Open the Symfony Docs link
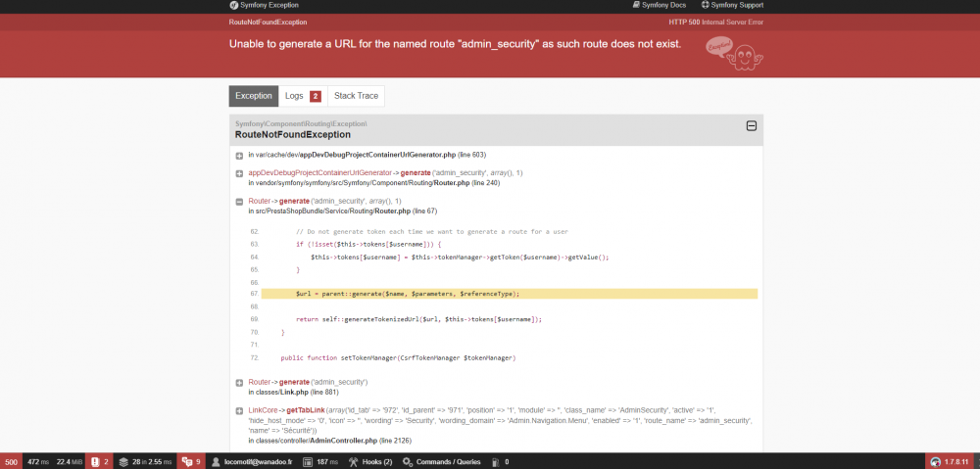980x469 pixels. pos(660,5)
